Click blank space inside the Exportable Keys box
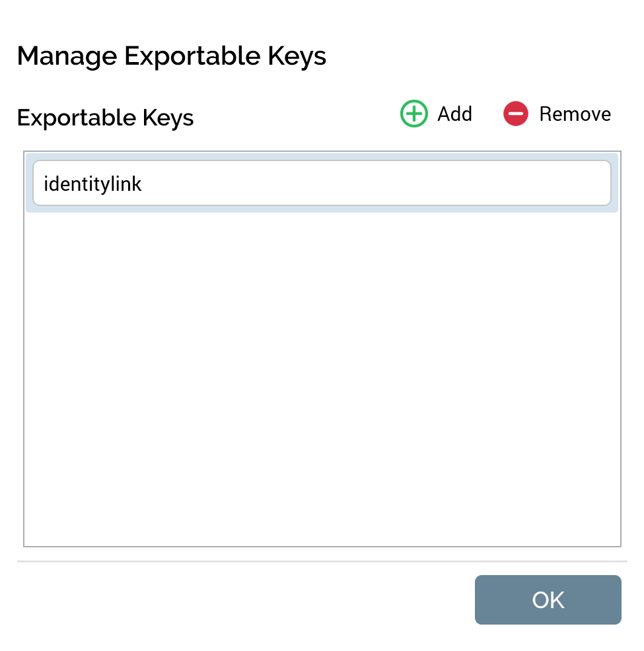This screenshot has width=644, height=651. (322, 429)
